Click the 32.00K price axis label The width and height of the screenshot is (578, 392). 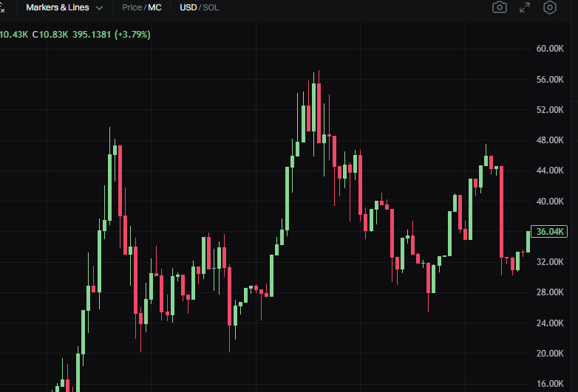[x=550, y=261]
